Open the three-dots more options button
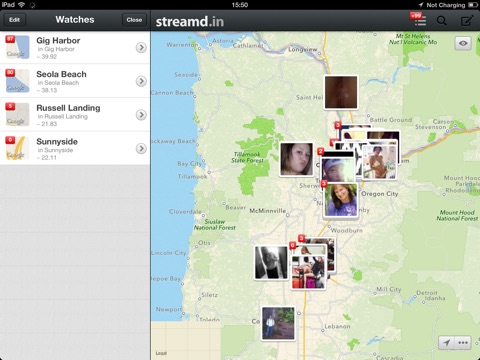Image resolution: width=480 pixels, height=360 pixels. coord(463,342)
